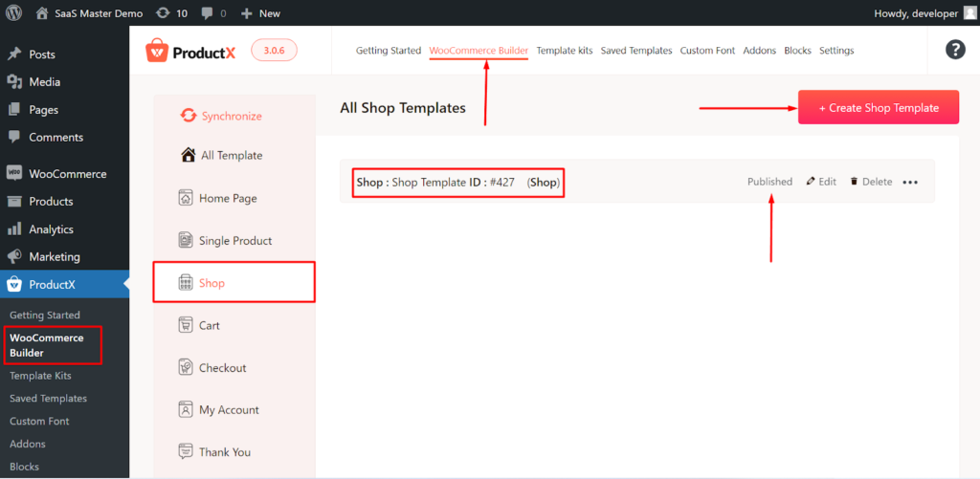
Task: Open Custom Font in admin submenu
Action: [39, 421]
